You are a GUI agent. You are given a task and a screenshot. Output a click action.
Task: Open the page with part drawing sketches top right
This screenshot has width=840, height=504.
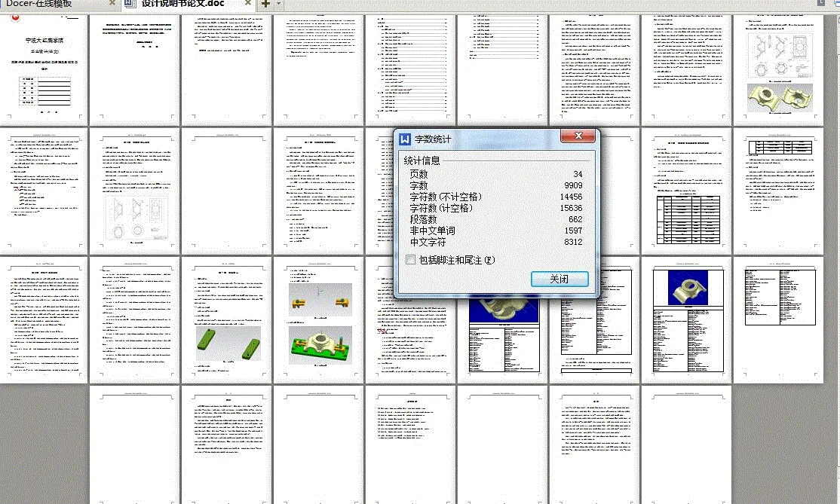tap(779, 68)
